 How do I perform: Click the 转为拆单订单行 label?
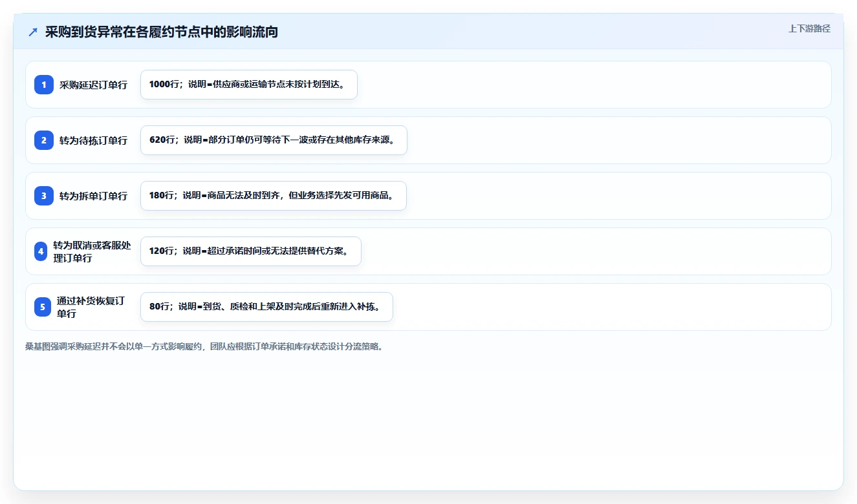pyautogui.click(x=94, y=196)
